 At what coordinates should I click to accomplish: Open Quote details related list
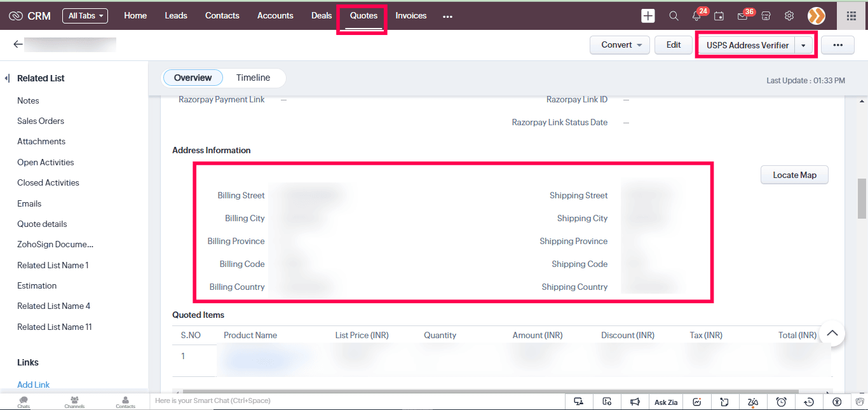point(42,224)
